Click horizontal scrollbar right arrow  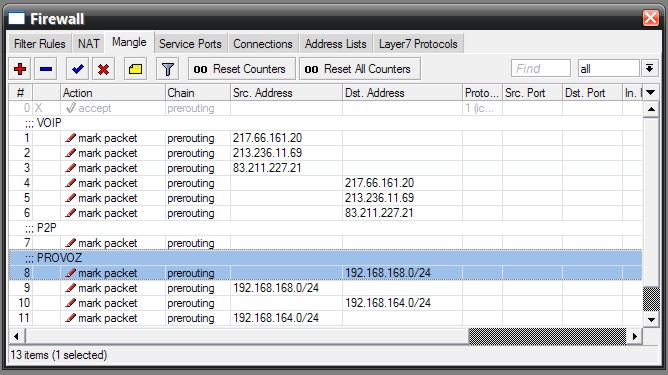[x=634, y=336]
